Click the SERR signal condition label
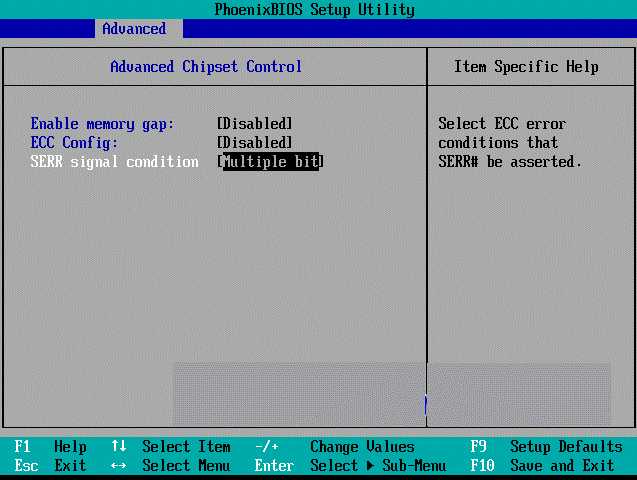This screenshot has height=480, width=637. pos(114,162)
